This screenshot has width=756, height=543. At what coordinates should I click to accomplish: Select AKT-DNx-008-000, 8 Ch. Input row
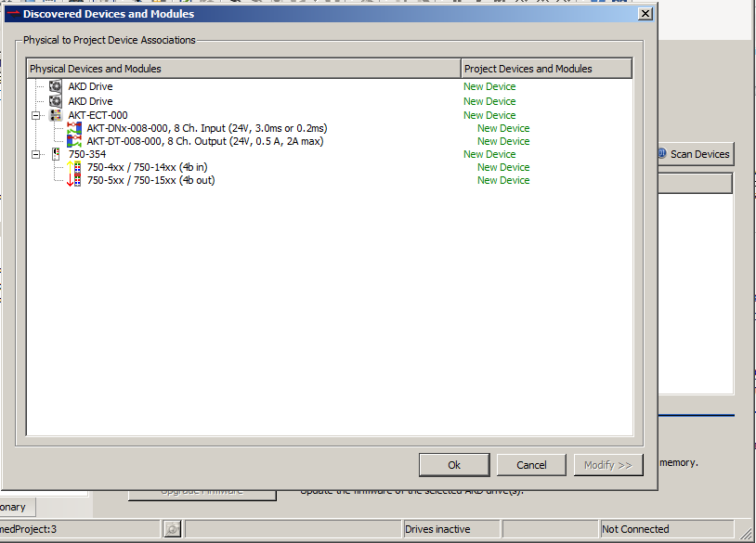click(330, 128)
